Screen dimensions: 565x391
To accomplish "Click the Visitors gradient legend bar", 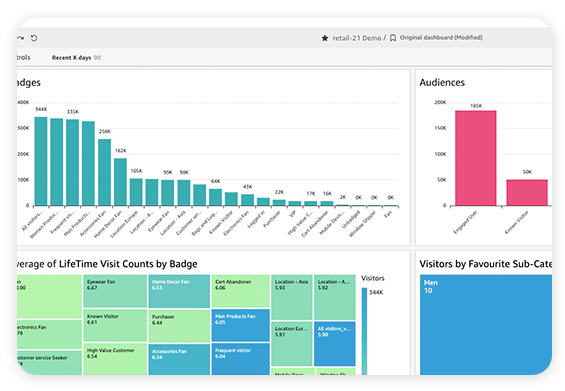I will tap(364, 331).
